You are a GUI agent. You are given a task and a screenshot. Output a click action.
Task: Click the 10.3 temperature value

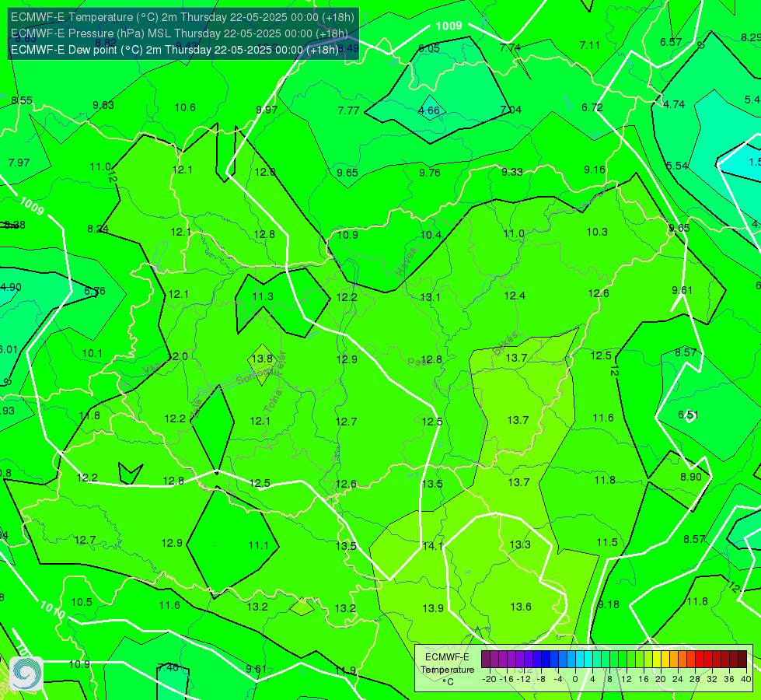point(598,233)
